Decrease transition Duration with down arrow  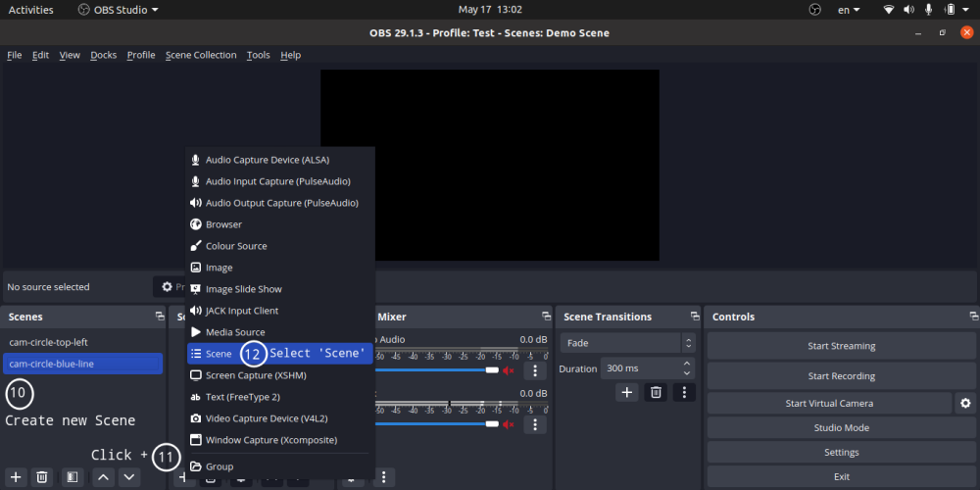687,373
